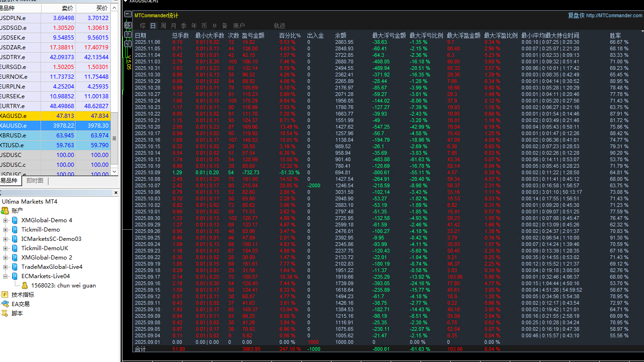This screenshot has width=644, height=362.
Task: Expand the Tickmill-Demo tree node
Action: point(6,230)
